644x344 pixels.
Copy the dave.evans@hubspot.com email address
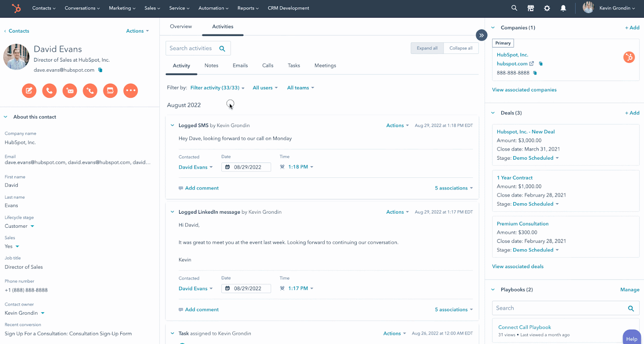click(x=100, y=70)
